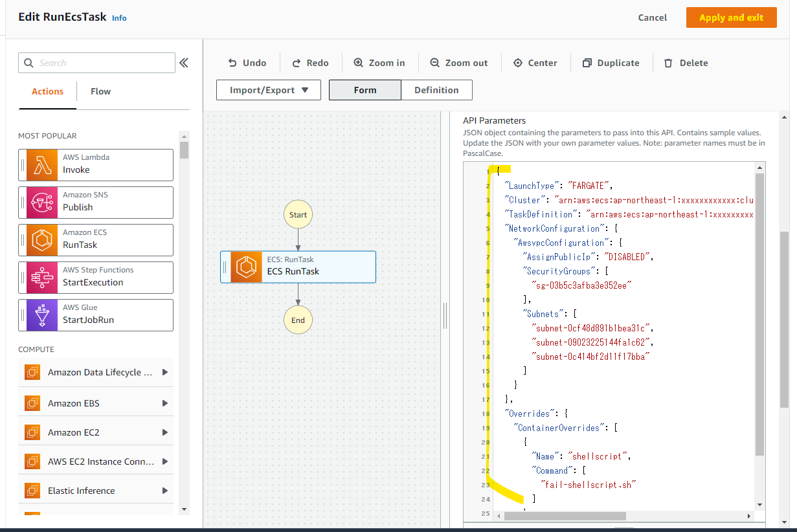This screenshot has height=532, width=797.
Task: Click the Delete toolbar icon
Action: click(668, 62)
